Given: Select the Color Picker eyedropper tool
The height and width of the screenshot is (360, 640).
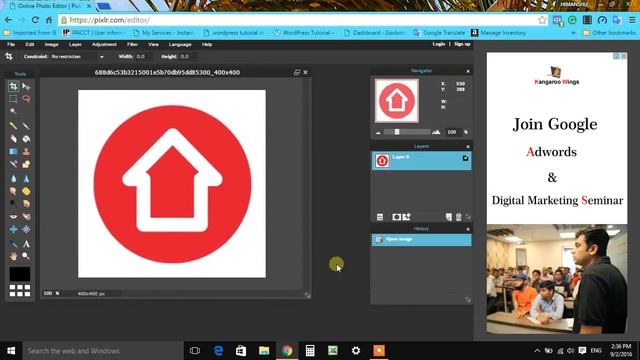Looking at the screenshot, I should pos(13,244).
